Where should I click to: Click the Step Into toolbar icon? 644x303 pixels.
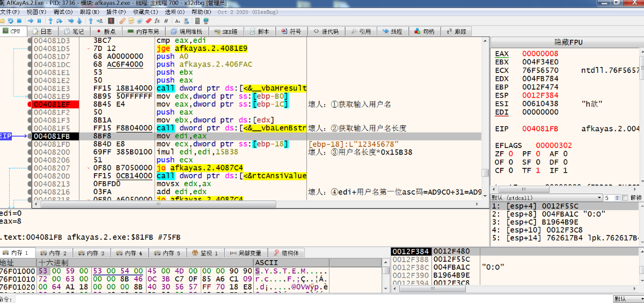[50, 21]
